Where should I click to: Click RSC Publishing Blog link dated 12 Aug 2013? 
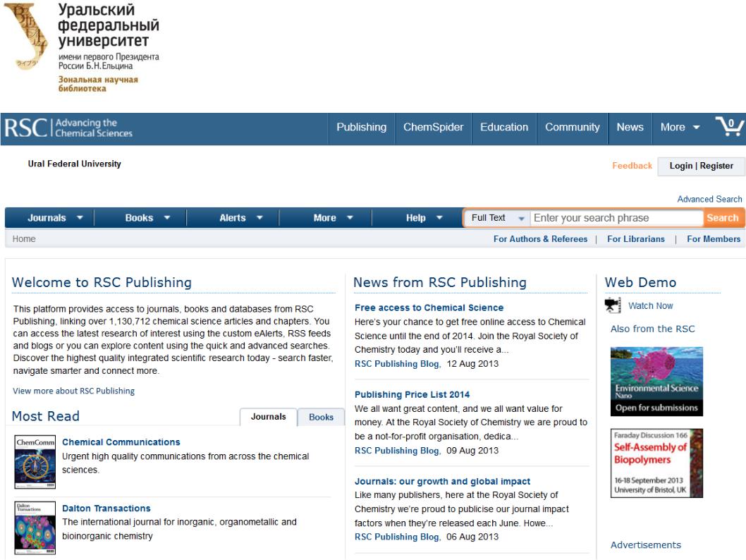tap(397, 363)
